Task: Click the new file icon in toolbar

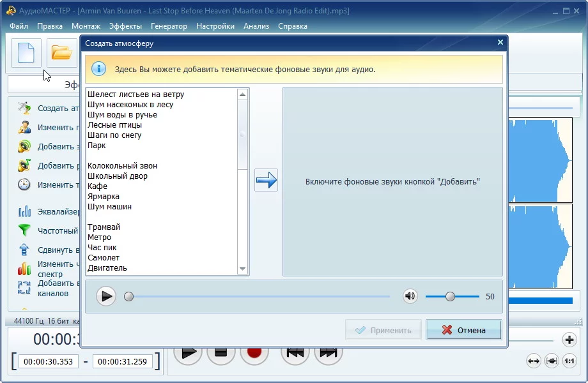Action: (26, 53)
